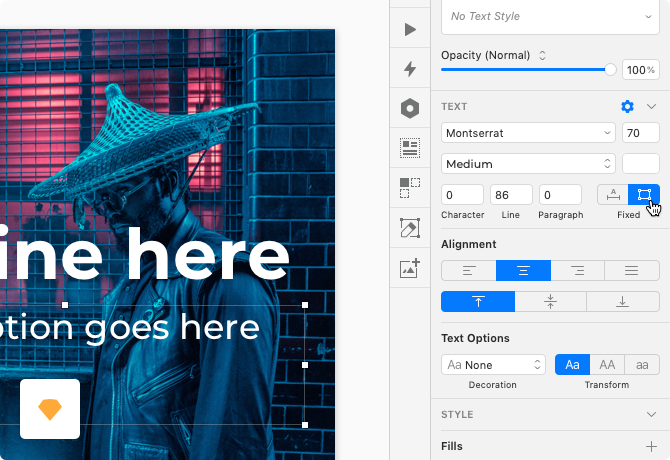Viewport: 670px width, 460px height.
Task: Click the lightning bolt icon in plugin strip
Action: tap(410, 69)
